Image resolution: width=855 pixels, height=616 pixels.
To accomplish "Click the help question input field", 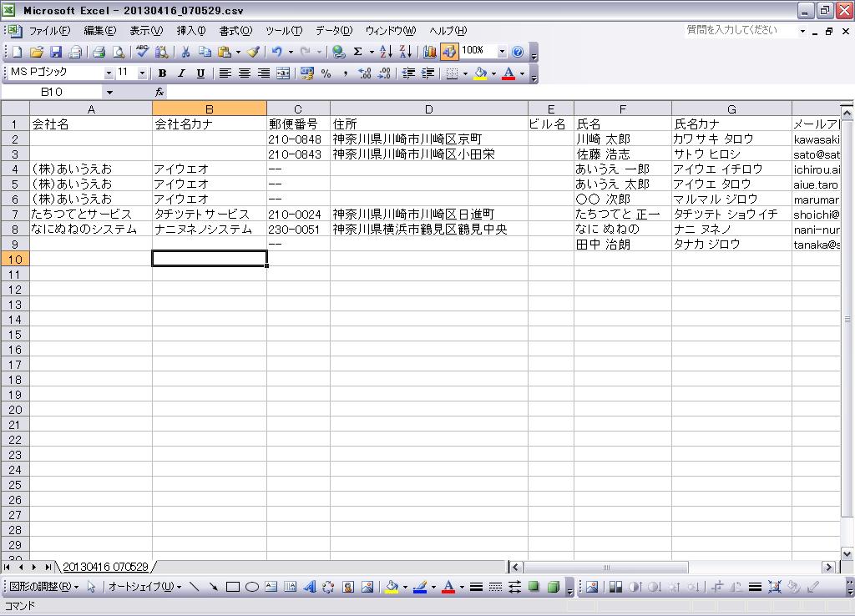I will 740,30.
